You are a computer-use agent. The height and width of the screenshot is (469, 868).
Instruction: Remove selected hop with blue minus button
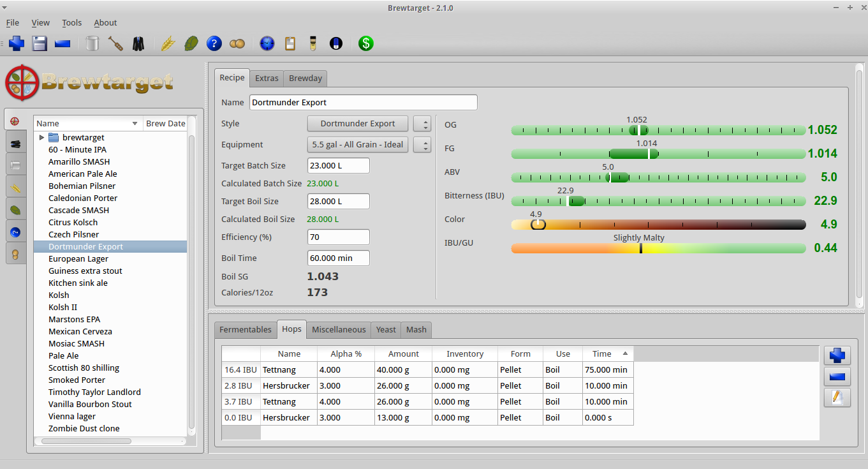pyautogui.click(x=837, y=376)
